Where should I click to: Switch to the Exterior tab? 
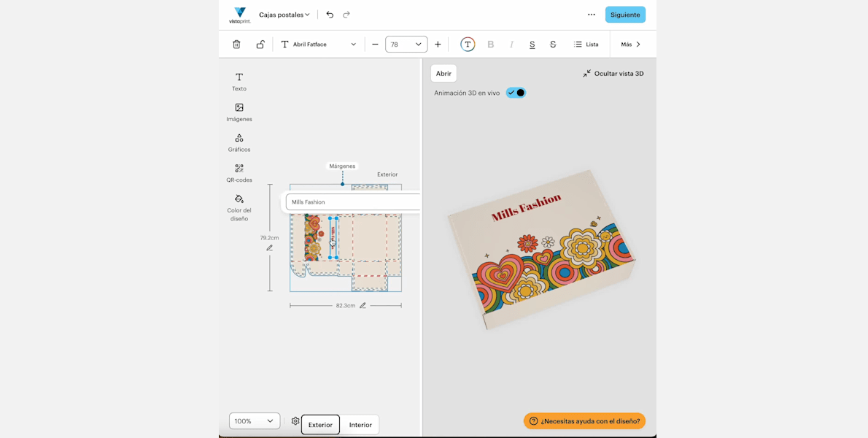tap(320, 425)
